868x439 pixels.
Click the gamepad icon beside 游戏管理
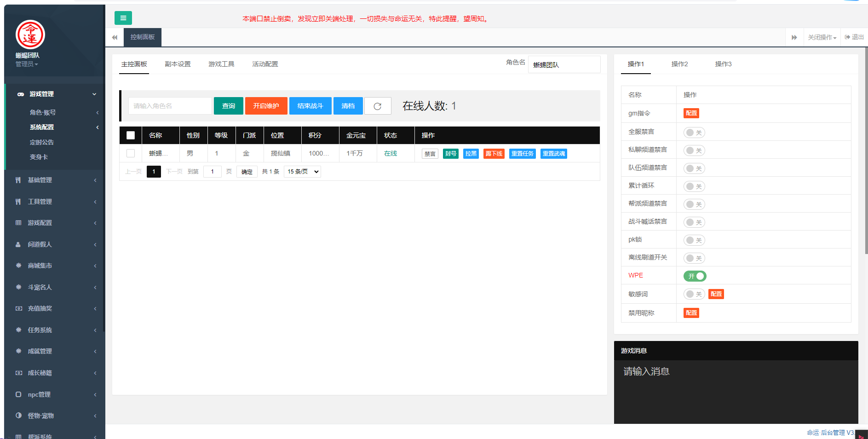(x=21, y=94)
